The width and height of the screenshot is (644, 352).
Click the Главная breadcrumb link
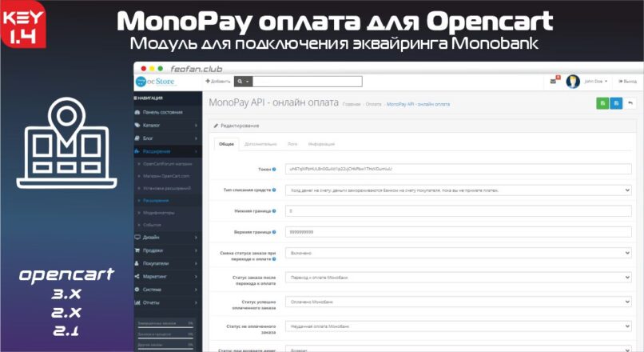pyautogui.click(x=352, y=105)
